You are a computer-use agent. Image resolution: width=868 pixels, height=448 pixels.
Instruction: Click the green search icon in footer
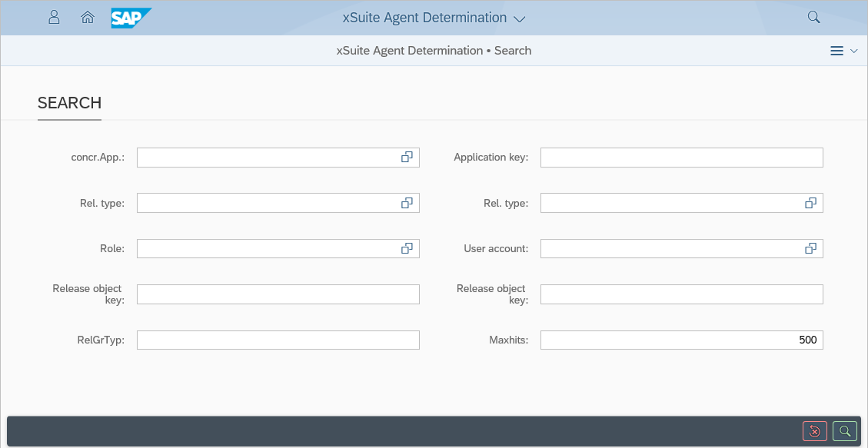pyautogui.click(x=845, y=431)
